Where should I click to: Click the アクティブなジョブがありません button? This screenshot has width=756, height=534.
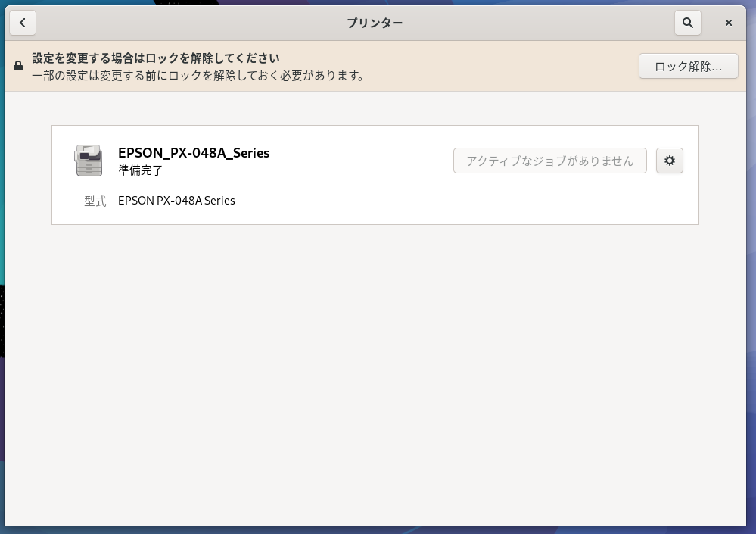pyautogui.click(x=549, y=161)
